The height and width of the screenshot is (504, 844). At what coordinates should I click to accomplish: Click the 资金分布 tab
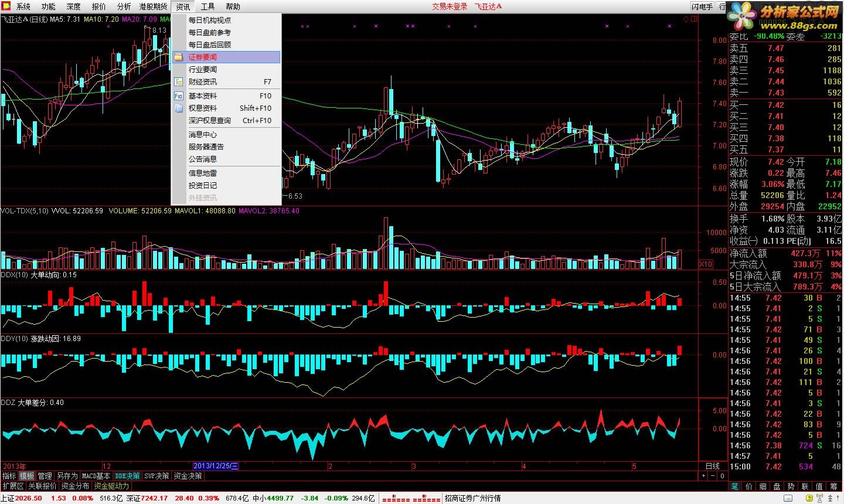point(75,486)
